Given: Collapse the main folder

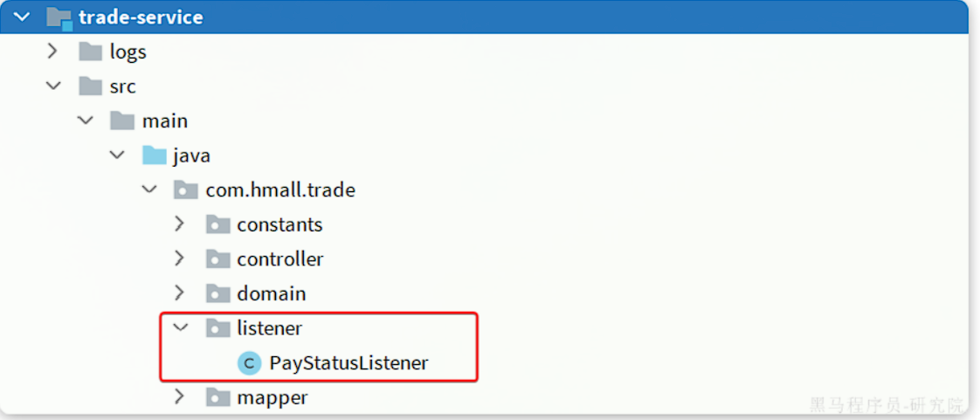Looking at the screenshot, I should tap(85, 121).
